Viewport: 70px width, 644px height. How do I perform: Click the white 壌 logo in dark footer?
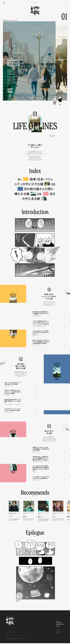(10, 621)
